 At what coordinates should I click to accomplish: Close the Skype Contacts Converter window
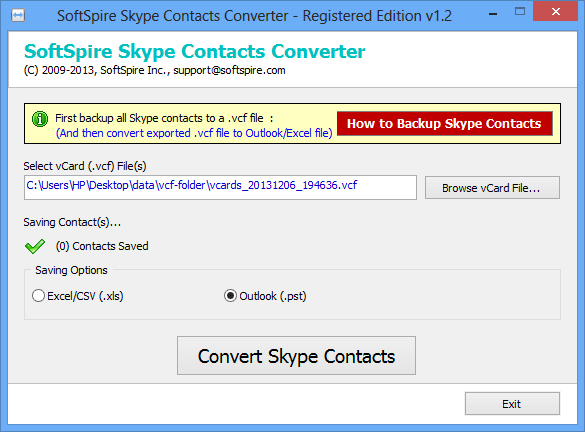point(556,12)
